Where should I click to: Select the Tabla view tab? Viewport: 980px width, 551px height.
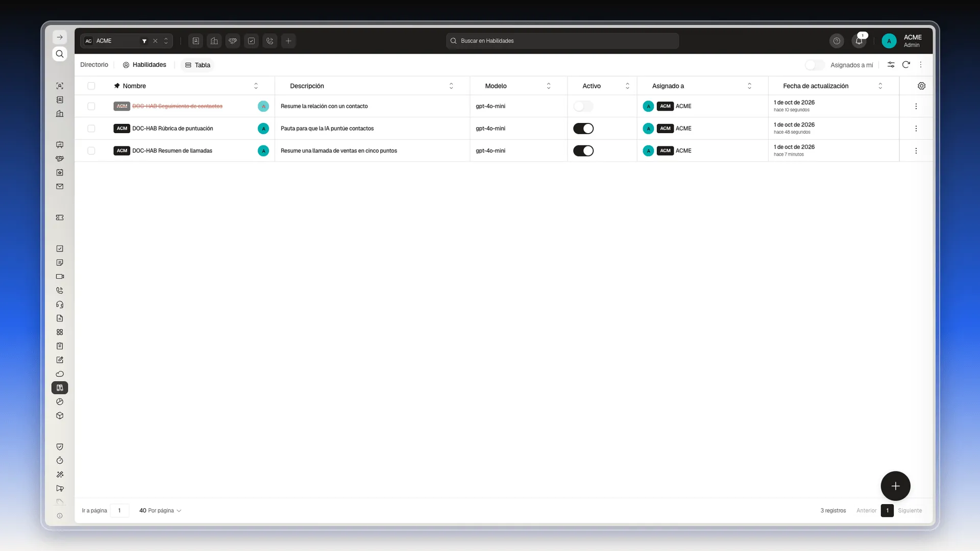[x=197, y=65]
